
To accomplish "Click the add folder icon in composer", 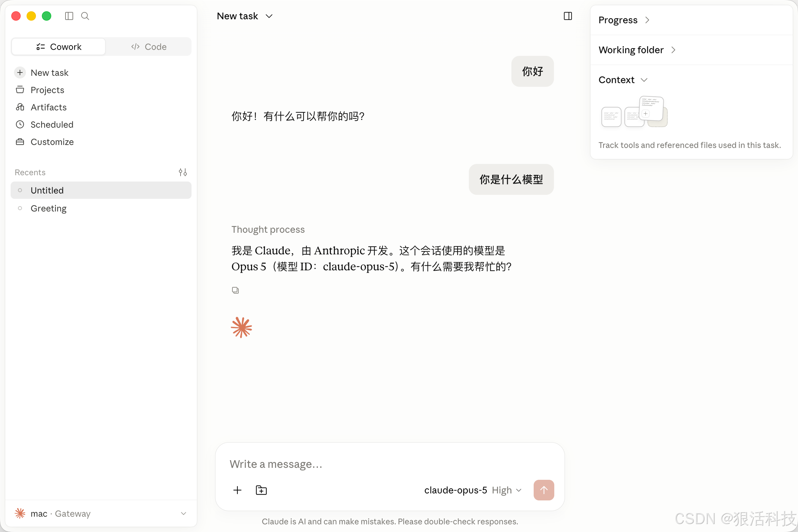I will (261, 490).
